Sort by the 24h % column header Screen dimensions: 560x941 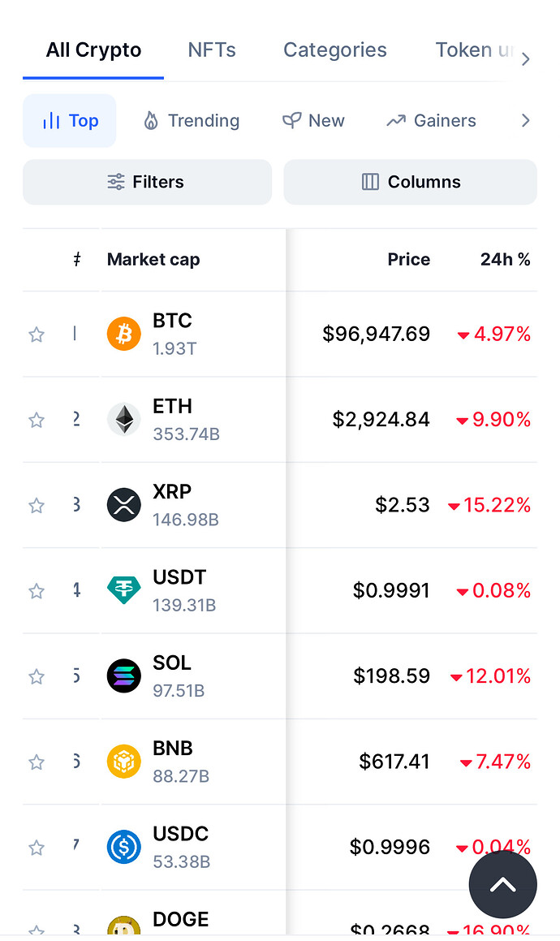point(505,259)
